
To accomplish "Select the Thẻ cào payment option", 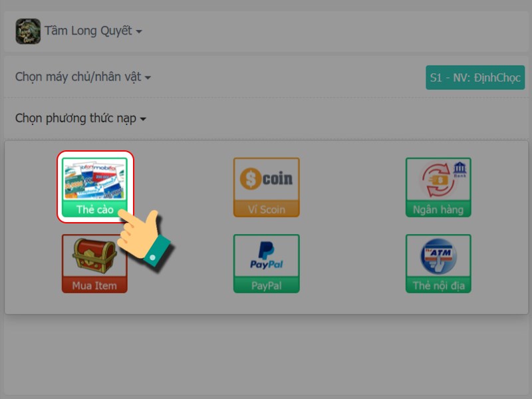I will click(94, 187).
